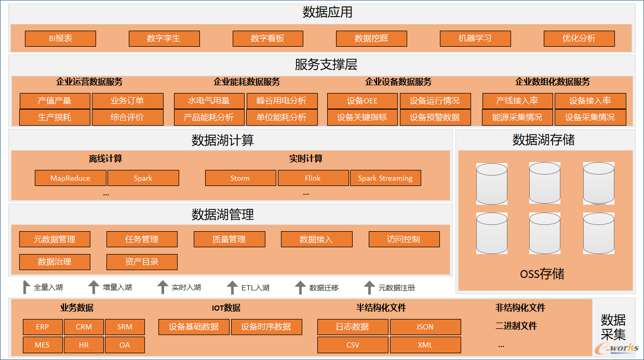Click the 二进制文件 label
Viewport: 644px width, 360px height.
516,326
